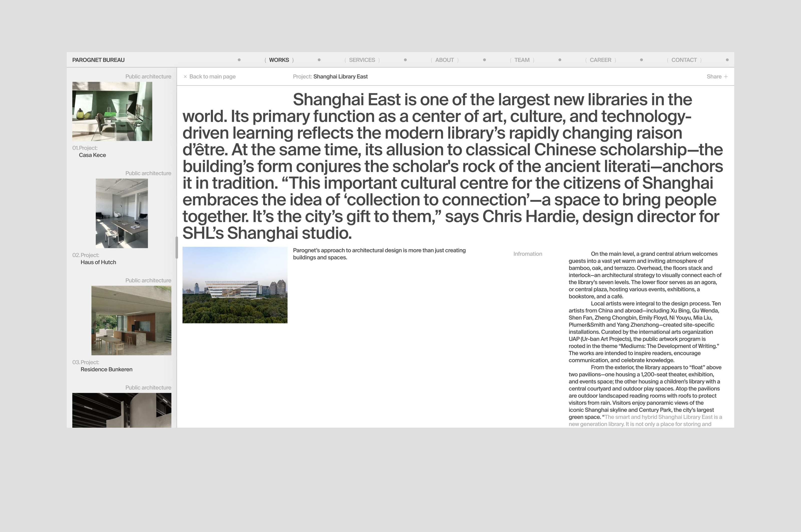This screenshot has height=532, width=801.
Task: Open the Works menu item
Action: pyautogui.click(x=279, y=60)
